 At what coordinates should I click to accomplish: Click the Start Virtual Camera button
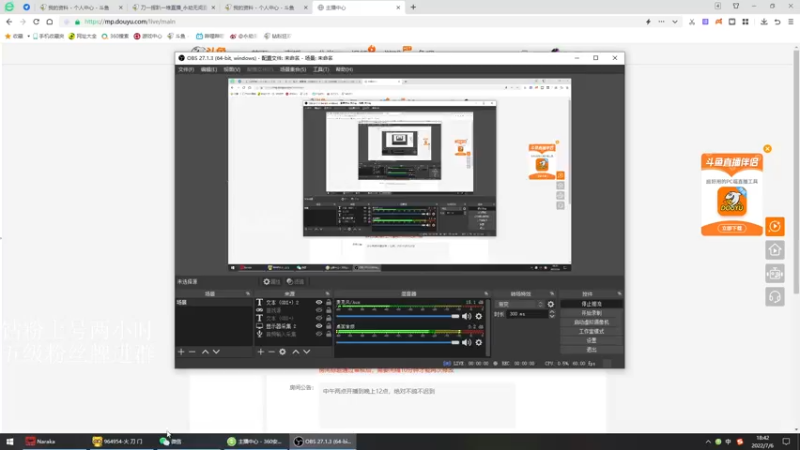click(591, 322)
